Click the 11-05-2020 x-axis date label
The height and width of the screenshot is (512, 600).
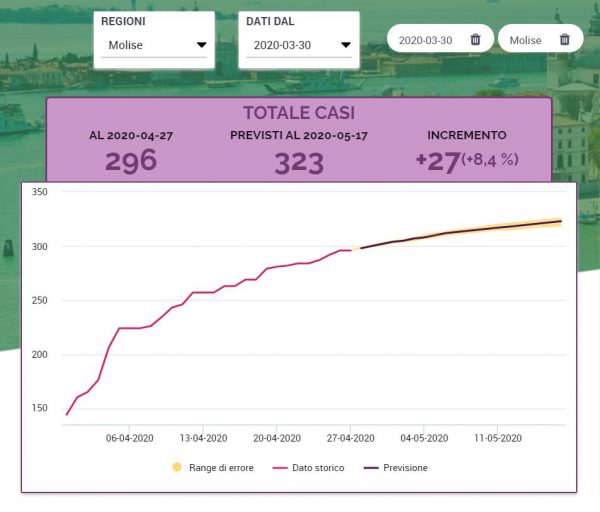[x=498, y=438]
